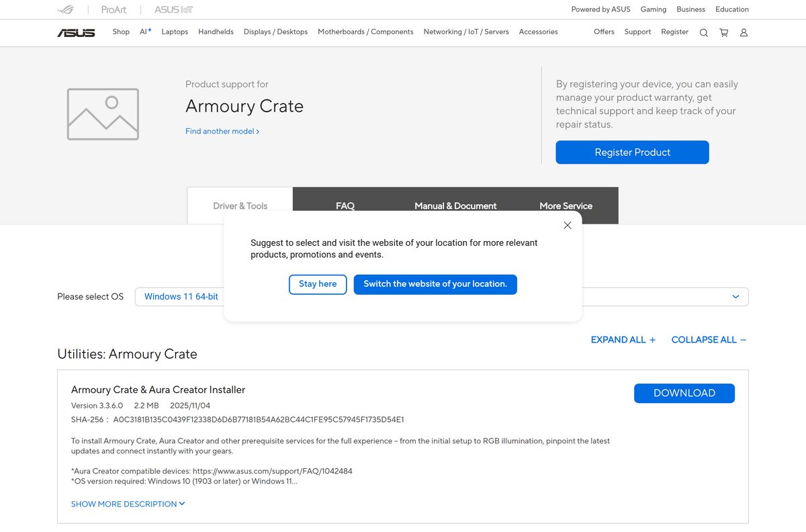Expand SHOW MORE DESCRIPTION
Screen dimensions: 806x532
click(128, 504)
